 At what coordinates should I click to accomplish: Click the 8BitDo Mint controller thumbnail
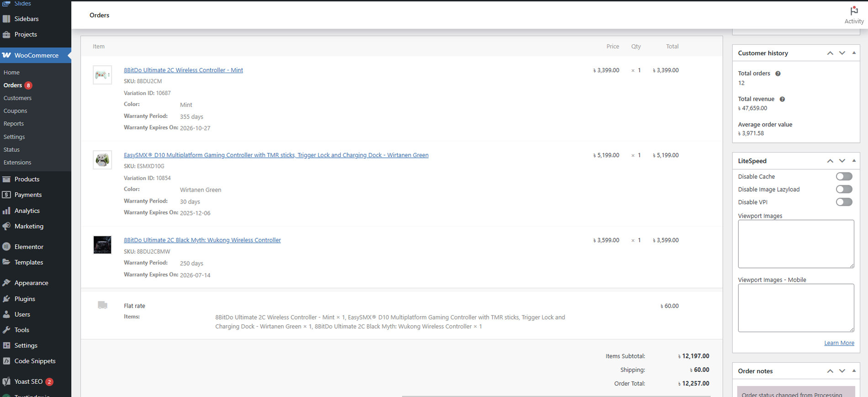(x=102, y=75)
